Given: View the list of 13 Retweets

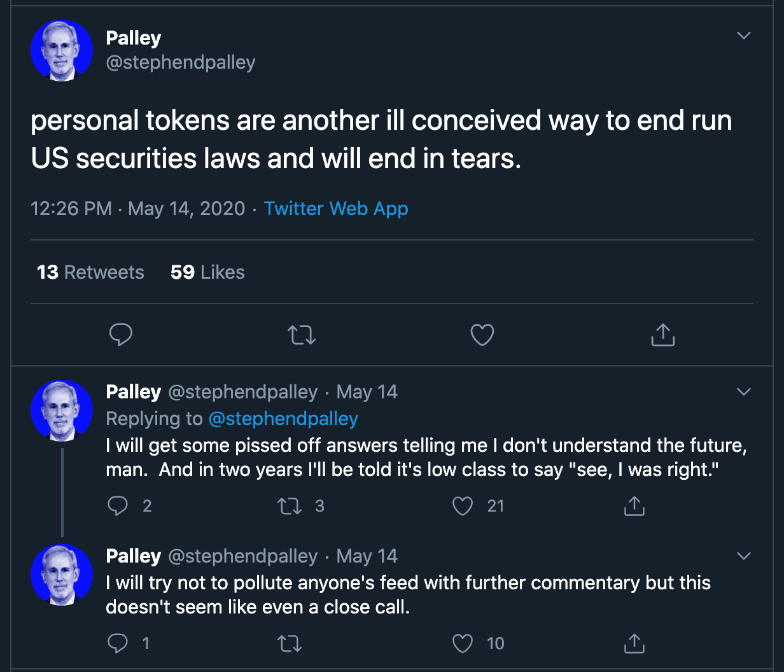Looking at the screenshot, I should click(x=90, y=272).
